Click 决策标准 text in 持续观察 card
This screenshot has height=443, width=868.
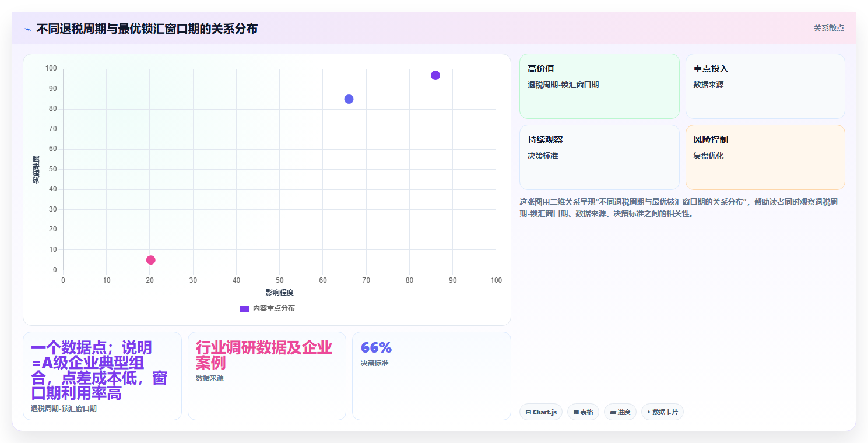click(x=543, y=156)
